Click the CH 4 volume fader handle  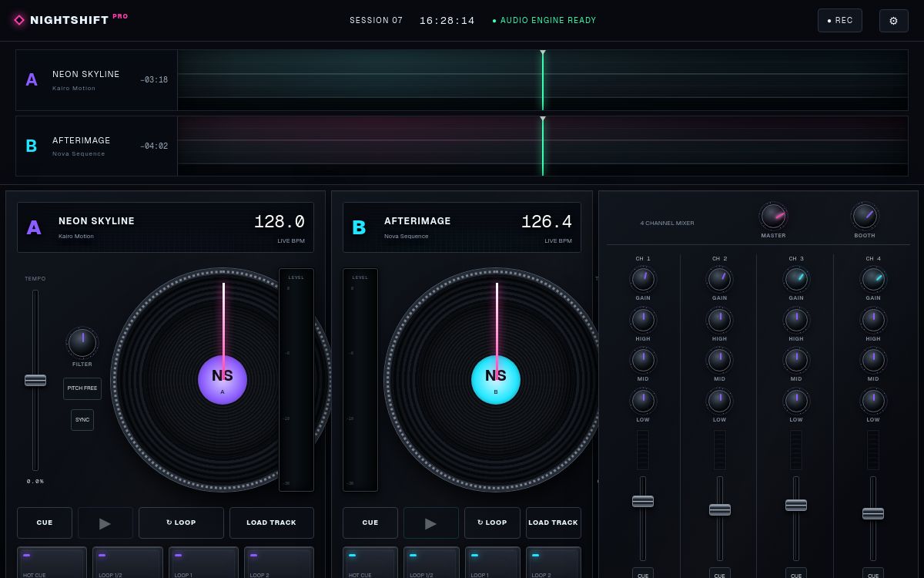click(x=873, y=513)
